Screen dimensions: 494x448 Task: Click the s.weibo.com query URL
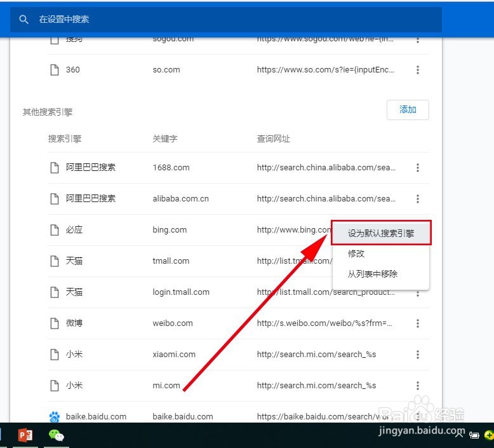324,323
